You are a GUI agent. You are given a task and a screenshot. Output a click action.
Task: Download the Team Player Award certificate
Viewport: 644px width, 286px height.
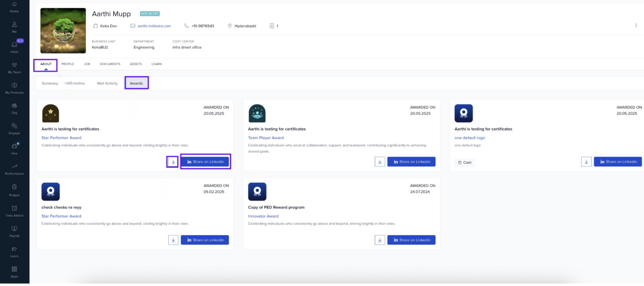coord(380,162)
